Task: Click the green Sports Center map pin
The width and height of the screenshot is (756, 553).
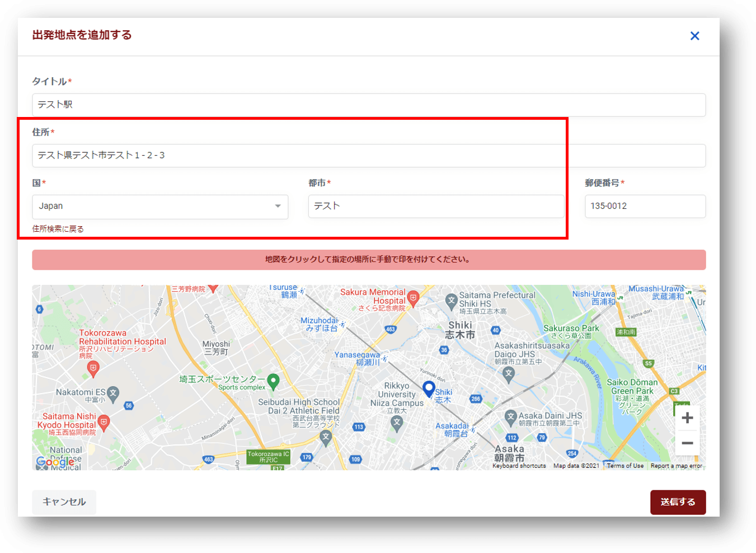Action: 273,381
